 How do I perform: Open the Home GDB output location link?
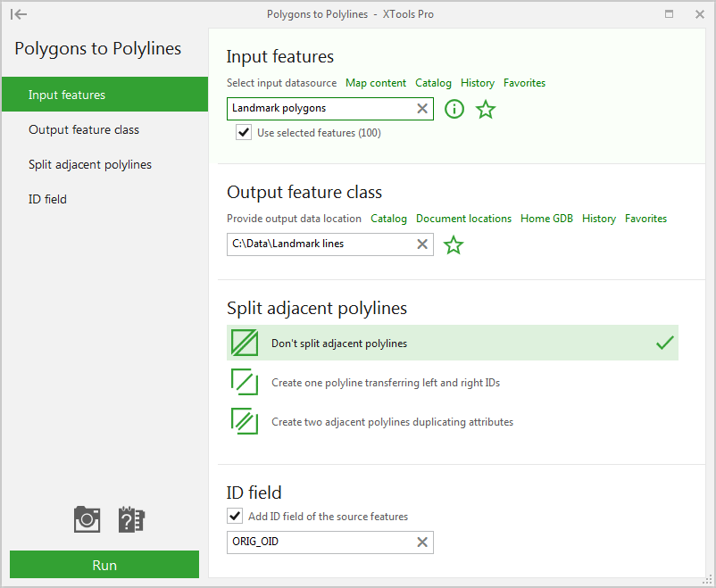pyautogui.click(x=546, y=219)
